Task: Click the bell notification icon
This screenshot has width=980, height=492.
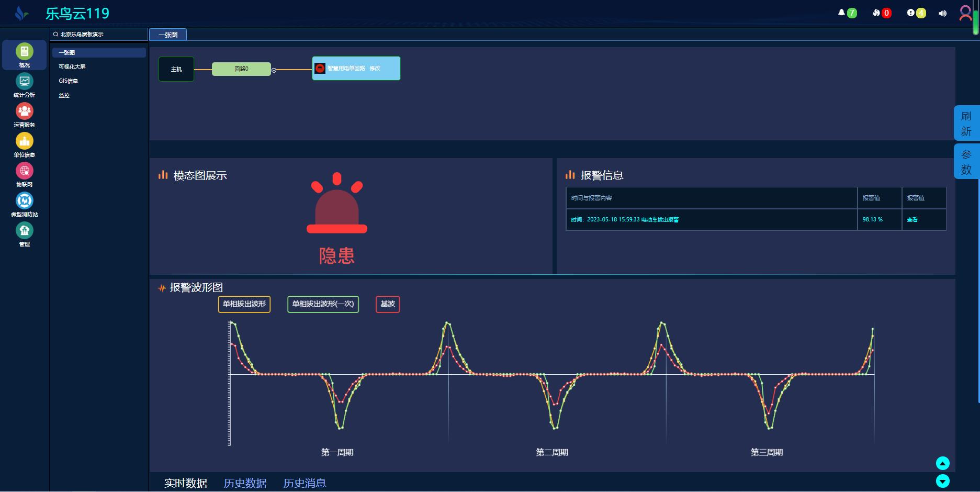Action: pyautogui.click(x=841, y=13)
